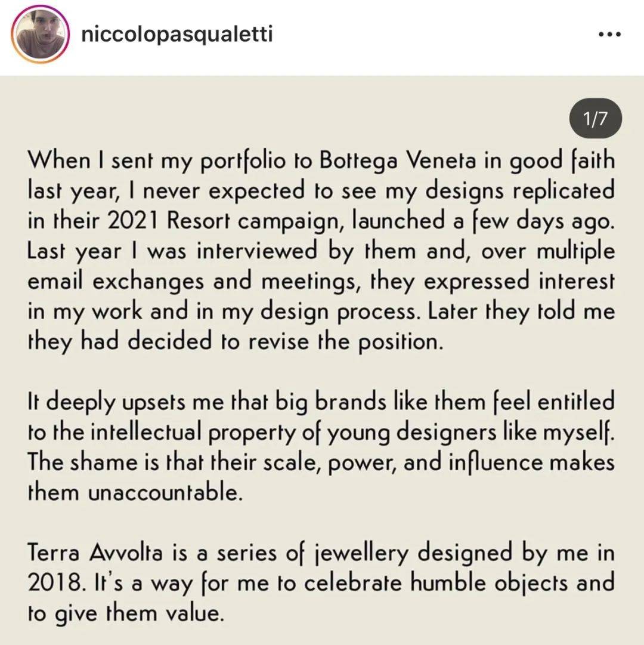The height and width of the screenshot is (645, 644).
Task: Click the words "email exchanges"
Action: click(x=116, y=282)
